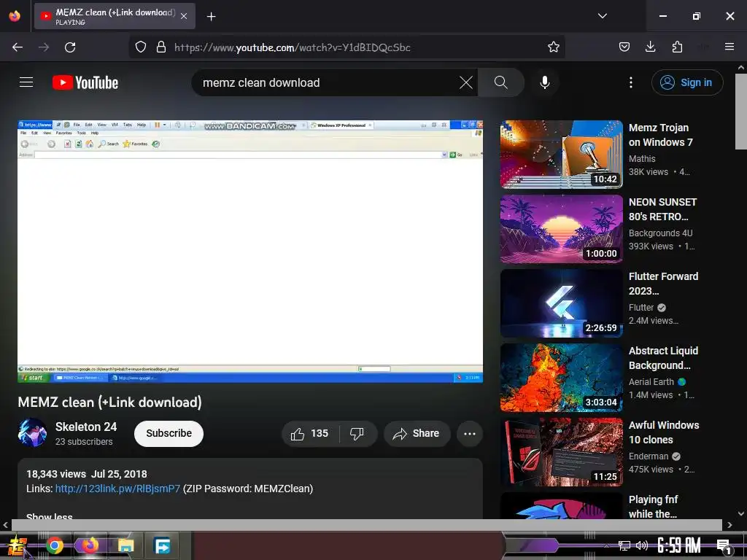Open Abstract Liquid Background thumbnail
Viewport: 747px width, 560px height.
tap(561, 377)
